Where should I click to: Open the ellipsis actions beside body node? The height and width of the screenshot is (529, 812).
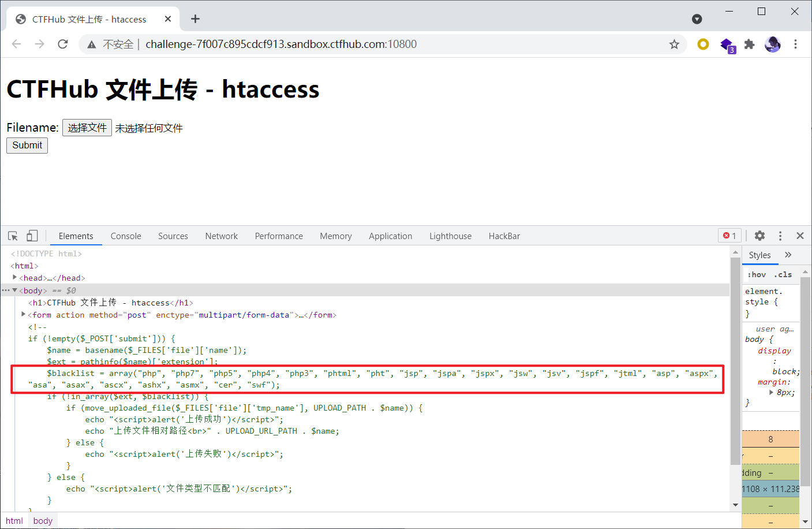(6, 290)
